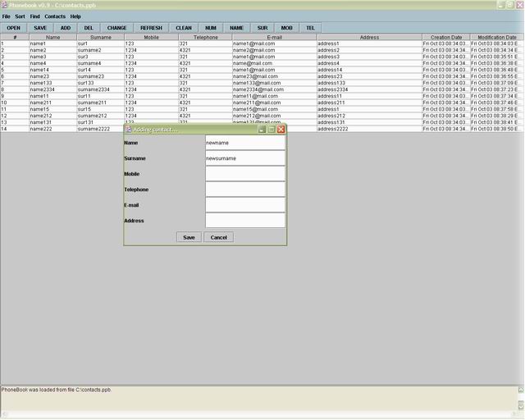Select the address14 cell
Viewport: 525px width, 420px height.
369,70
